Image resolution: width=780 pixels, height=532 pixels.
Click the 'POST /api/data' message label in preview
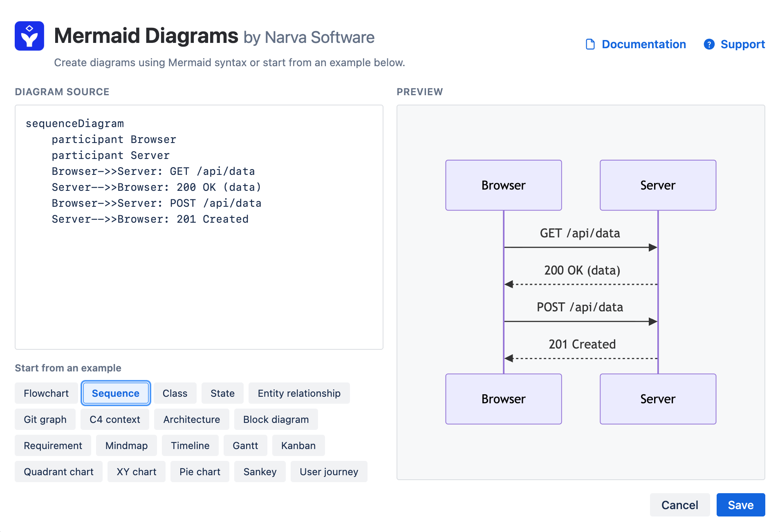(580, 307)
